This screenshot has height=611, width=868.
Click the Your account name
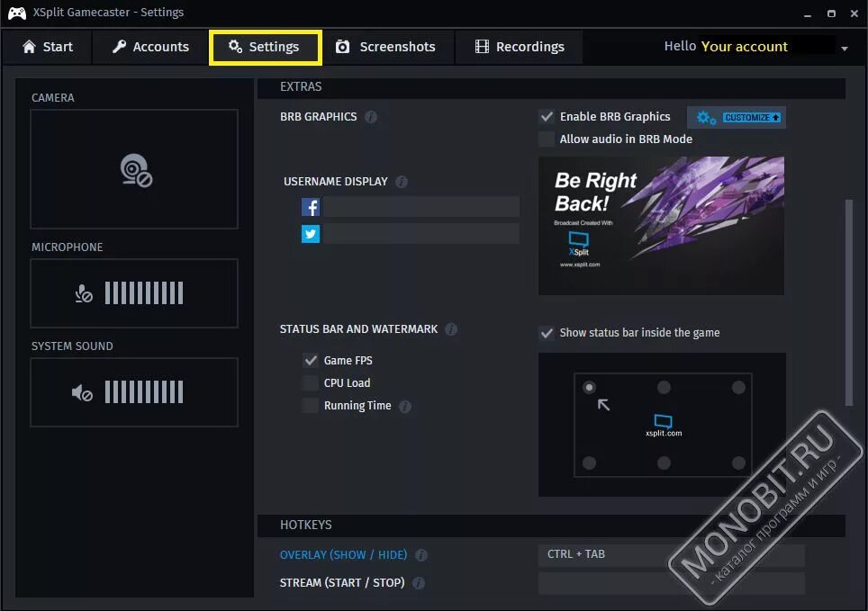744,47
